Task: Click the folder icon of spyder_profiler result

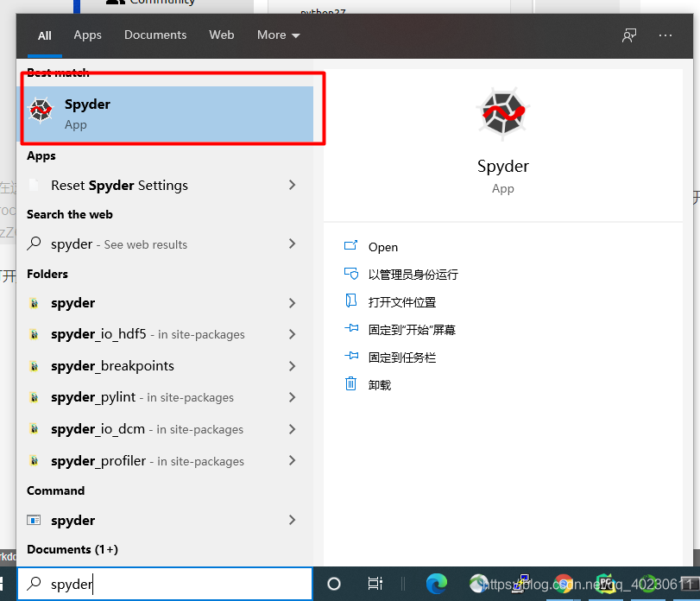Action: [x=34, y=460]
